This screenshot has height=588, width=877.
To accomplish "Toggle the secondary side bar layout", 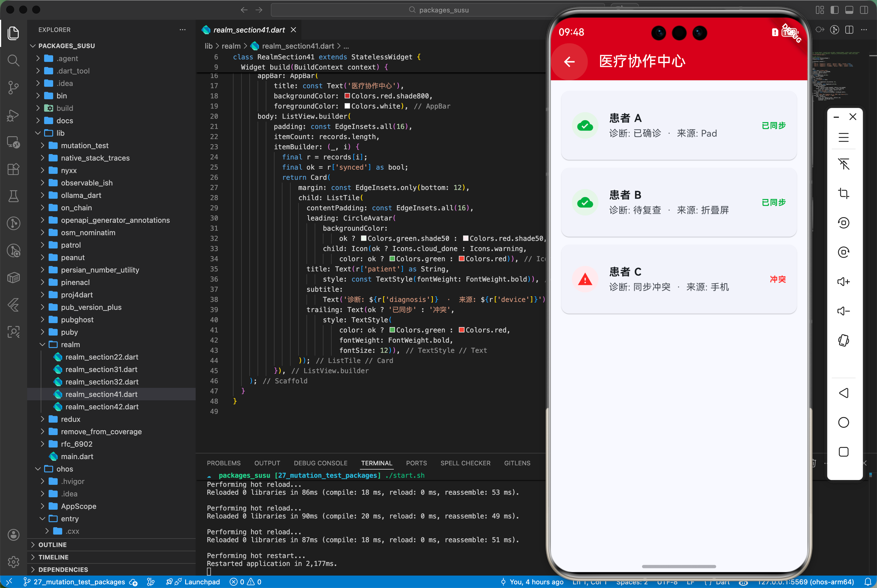I will (x=864, y=10).
